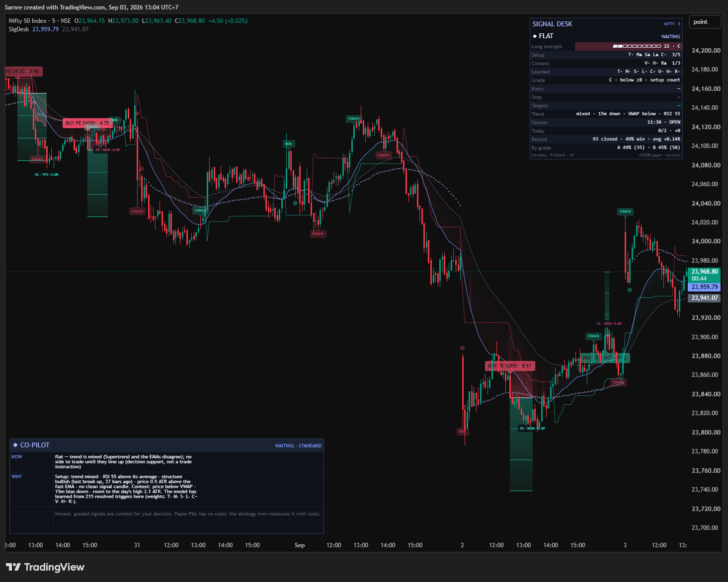
Task: Click the 'XL · MOM -0.6R' exit label
Action: (x=609, y=324)
